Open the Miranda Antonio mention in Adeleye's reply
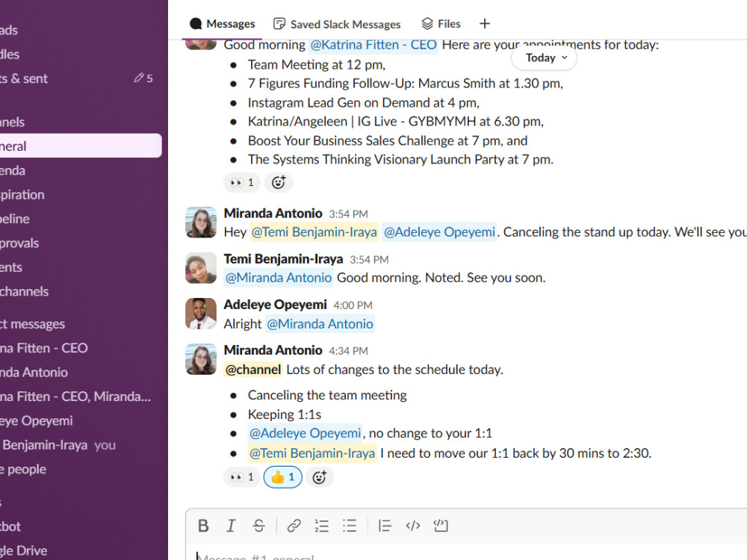Viewport: 747px width, 560px height. 320,324
